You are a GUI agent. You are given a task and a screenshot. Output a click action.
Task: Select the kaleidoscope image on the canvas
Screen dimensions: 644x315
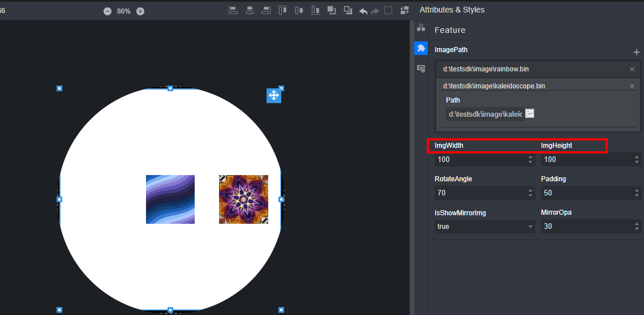click(x=243, y=199)
